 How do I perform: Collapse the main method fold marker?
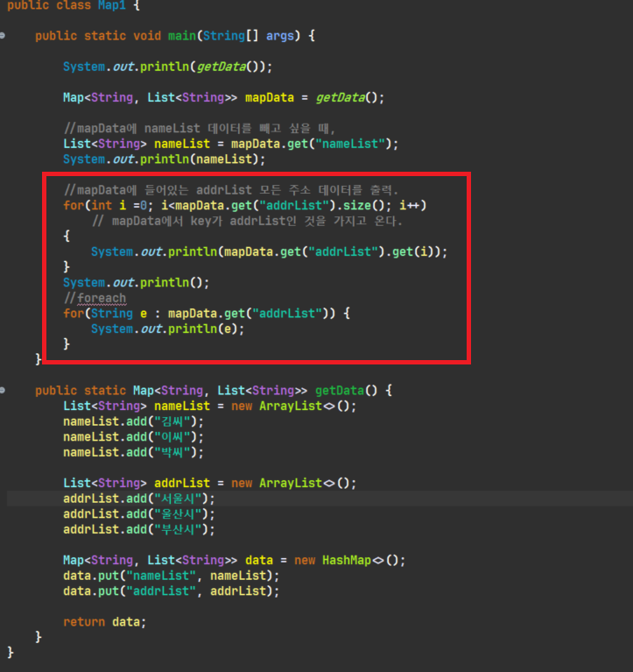coord(2,36)
